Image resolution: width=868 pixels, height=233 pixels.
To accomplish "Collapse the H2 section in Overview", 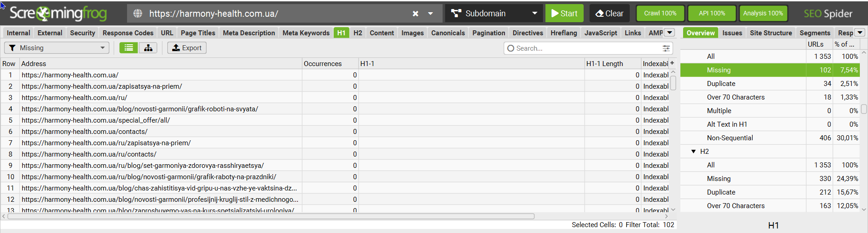I will tap(693, 152).
